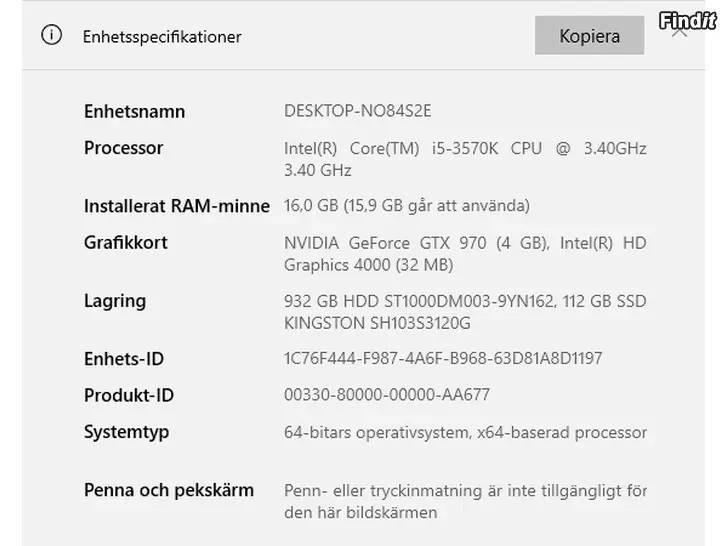The width and height of the screenshot is (728, 546).
Task: Click the Produkt-ID value 00330-80000-00000-AA677
Action: click(387, 395)
